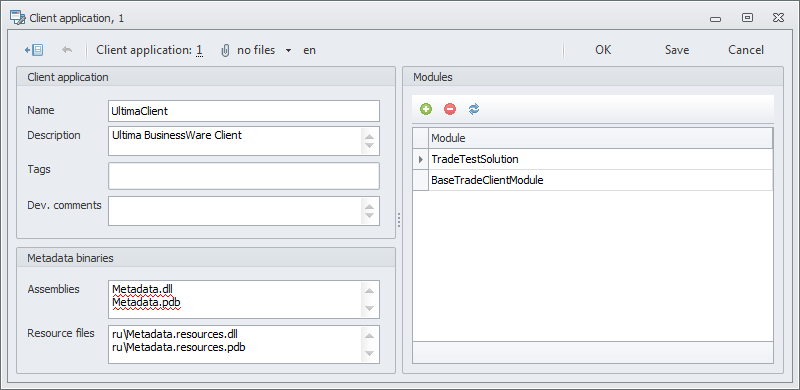
Task: Click ru\Metadata.resources.dll text
Action: pos(175,334)
